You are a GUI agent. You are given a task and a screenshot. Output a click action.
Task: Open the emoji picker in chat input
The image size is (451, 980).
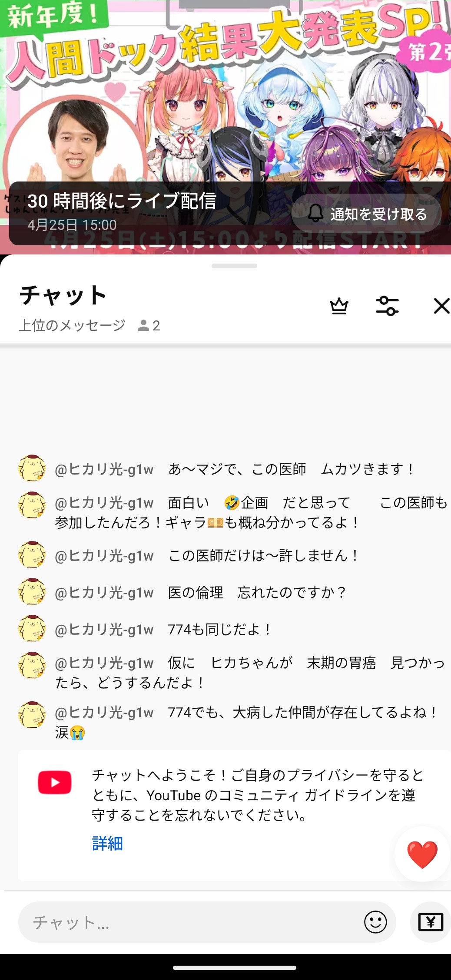tap(375, 922)
